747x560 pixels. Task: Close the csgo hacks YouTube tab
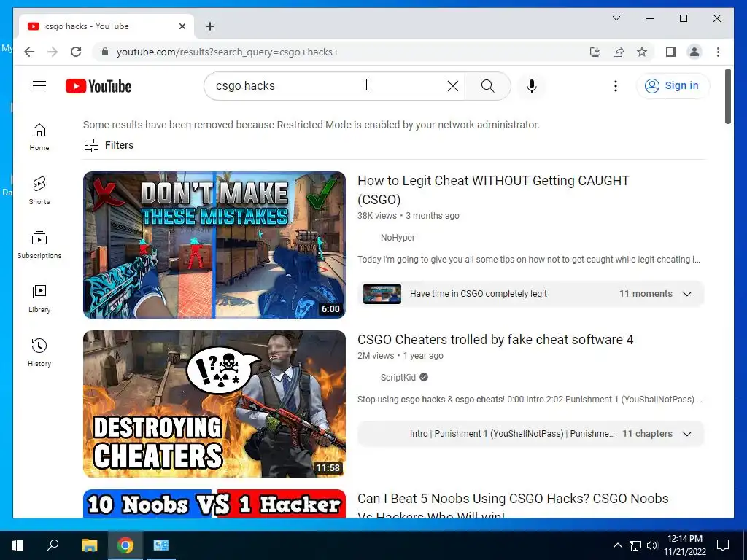182,26
